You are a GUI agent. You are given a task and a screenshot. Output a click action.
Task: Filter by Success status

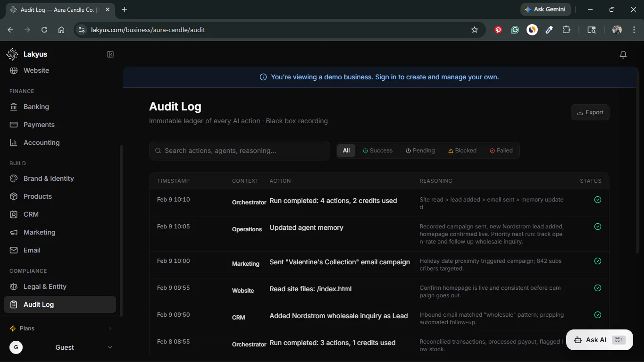(x=377, y=151)
